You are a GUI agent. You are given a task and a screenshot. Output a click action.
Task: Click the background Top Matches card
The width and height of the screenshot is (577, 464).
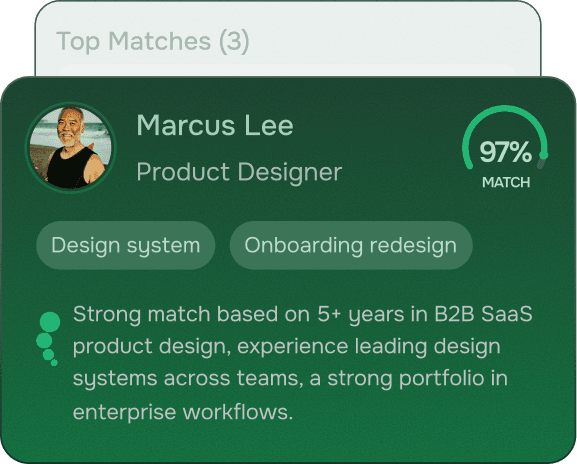[288, 39]
